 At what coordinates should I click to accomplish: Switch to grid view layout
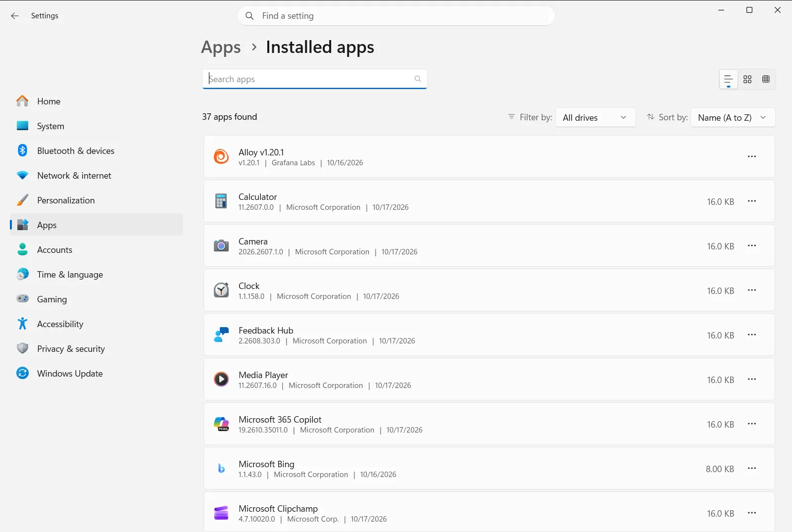pos(747,79)
